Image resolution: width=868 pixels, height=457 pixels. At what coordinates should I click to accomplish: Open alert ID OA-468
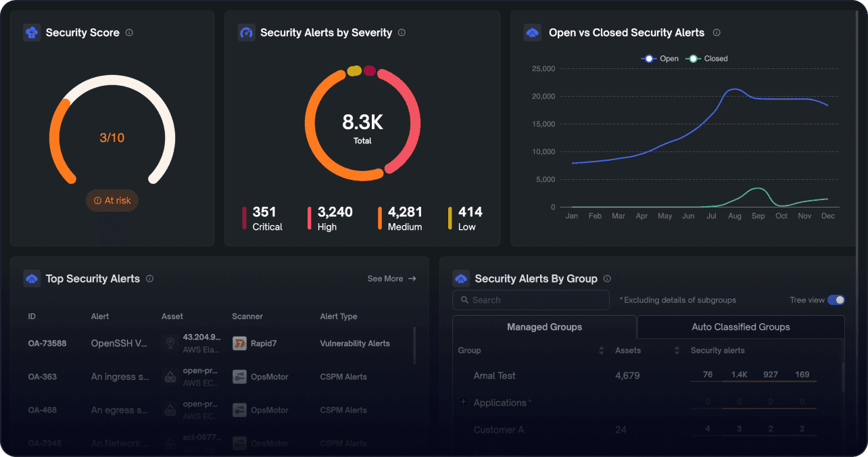click(x=43, y=410)
